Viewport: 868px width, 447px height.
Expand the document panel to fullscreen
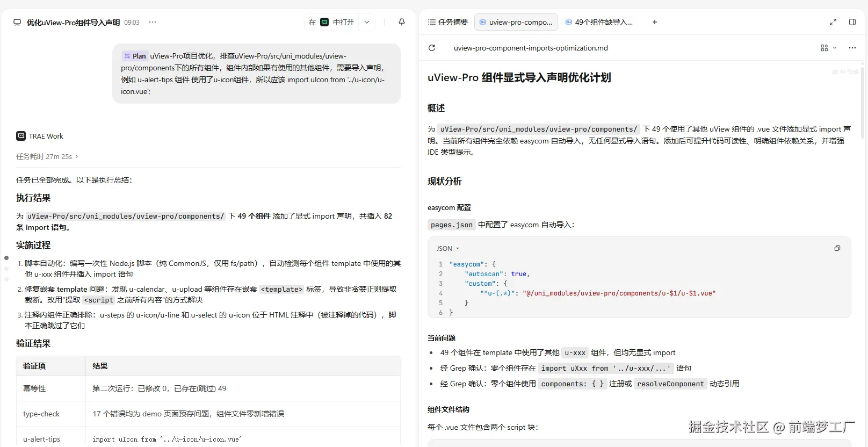[x=833, y=22]
